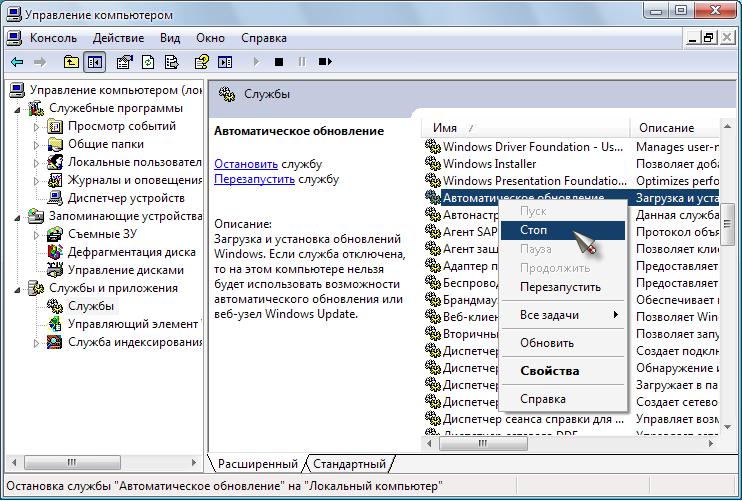Click the Служба индексирования icon
The width and height of the screenshot is (742, 501).
[55, 342]
